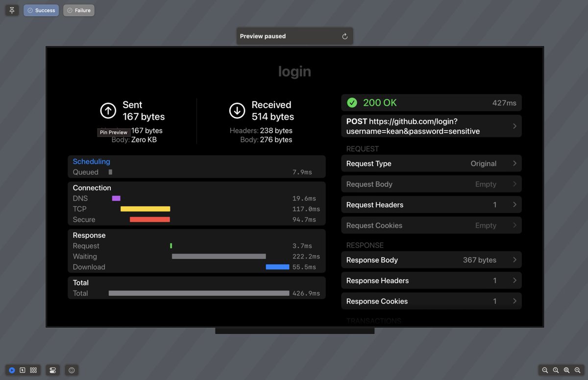The width and height of the screenshot is (588, 380).
Task: Click the pin preview icon
Action: (12, 10)
